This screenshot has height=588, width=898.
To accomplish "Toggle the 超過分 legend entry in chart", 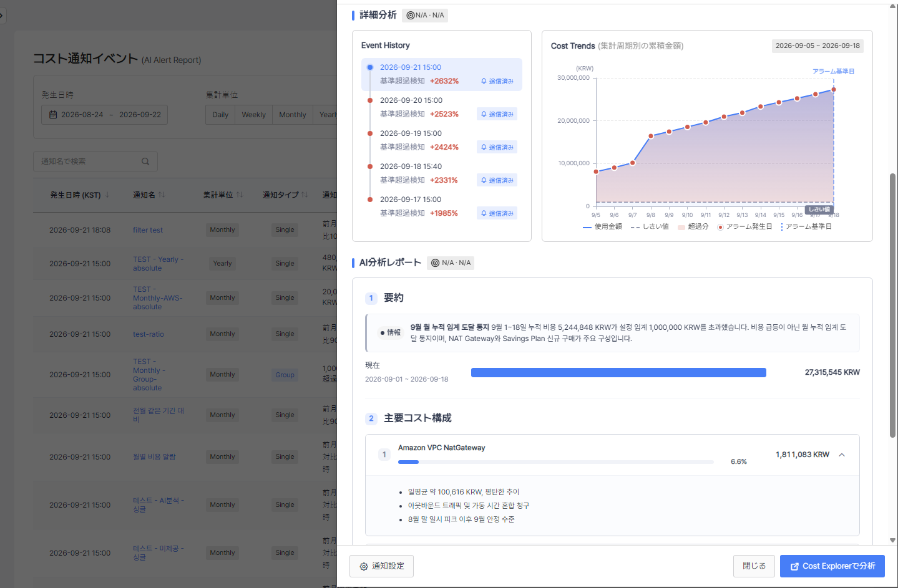I will click(693, 226).
